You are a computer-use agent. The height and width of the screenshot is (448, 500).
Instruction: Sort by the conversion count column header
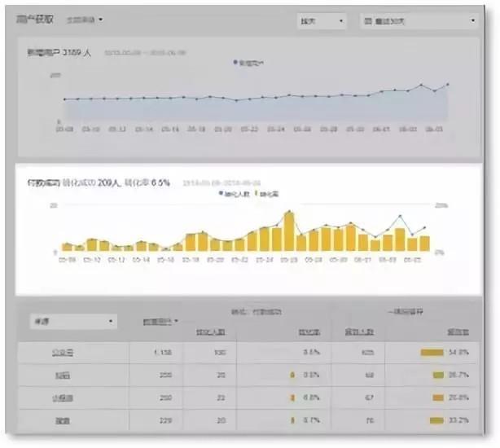tap(210, 332)
